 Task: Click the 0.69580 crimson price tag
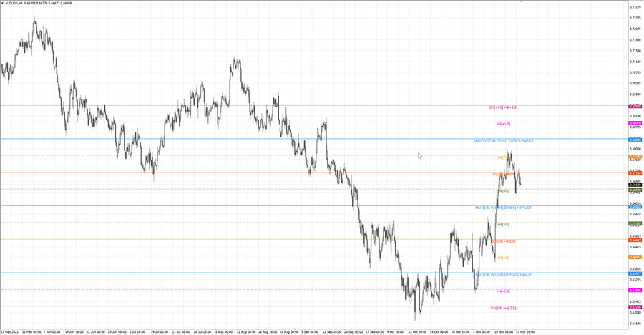(x=635, y=107)
